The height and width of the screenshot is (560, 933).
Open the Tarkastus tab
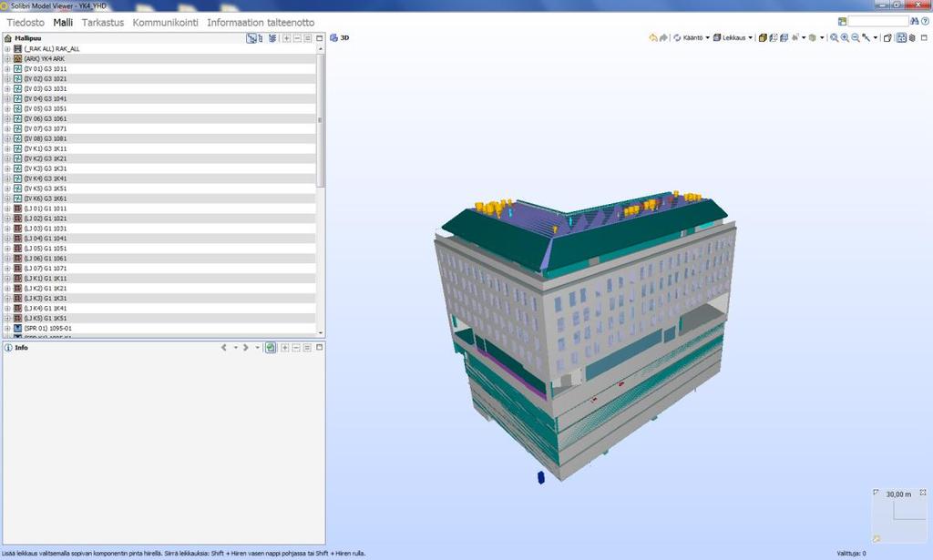point(103,23)
